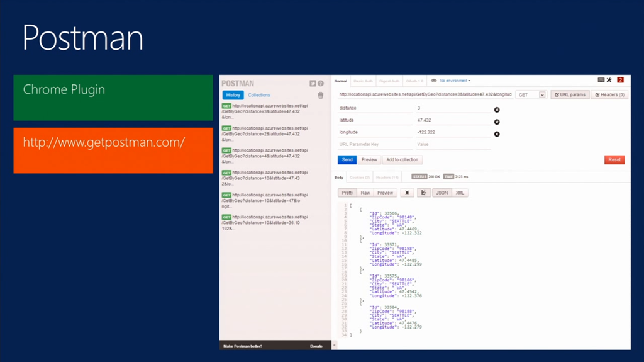The height and width of the screenshot is (362, 644).
Task: Clear history with the trash icon
Action: (320, 96)
